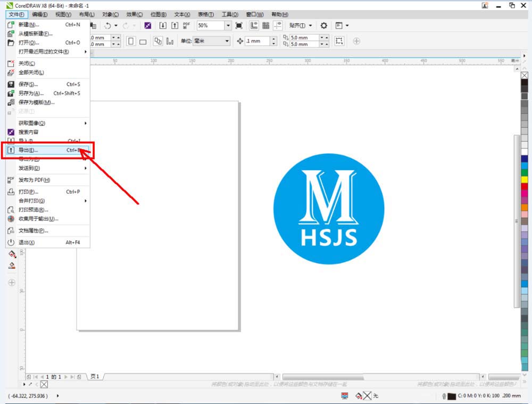Expand the Undo history dropdown arrow
Viewport: 532px width, 404px height.
[116, 26]
